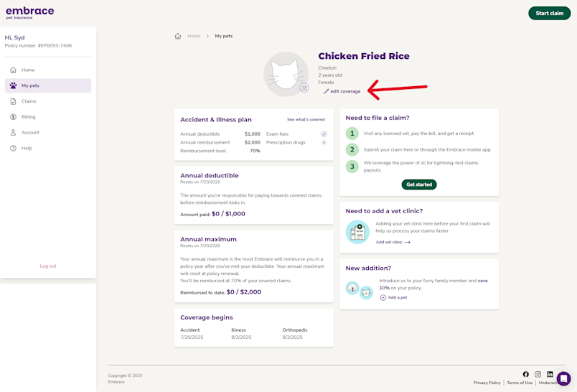Click the dog face icon in New addition
Viewport: 577px width, 392px height.
352,288
